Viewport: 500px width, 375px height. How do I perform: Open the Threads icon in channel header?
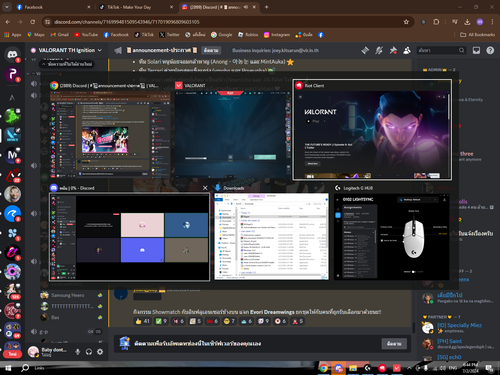point(365,50)
